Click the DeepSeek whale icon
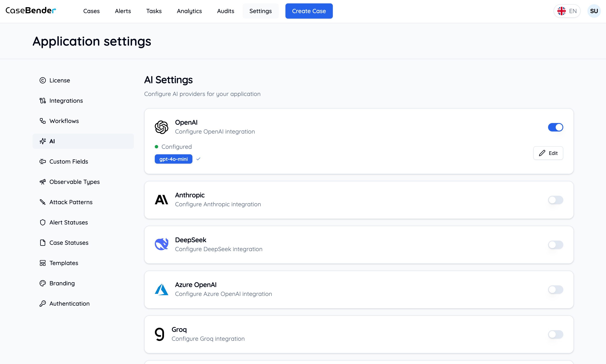Viewport: 606px width, 364px height. point(161,244)
